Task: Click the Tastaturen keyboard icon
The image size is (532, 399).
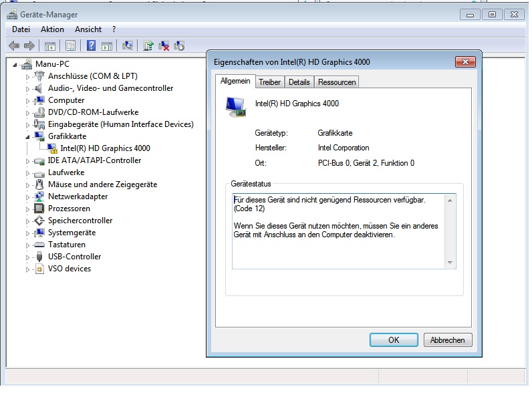Action: click(39, 245)
